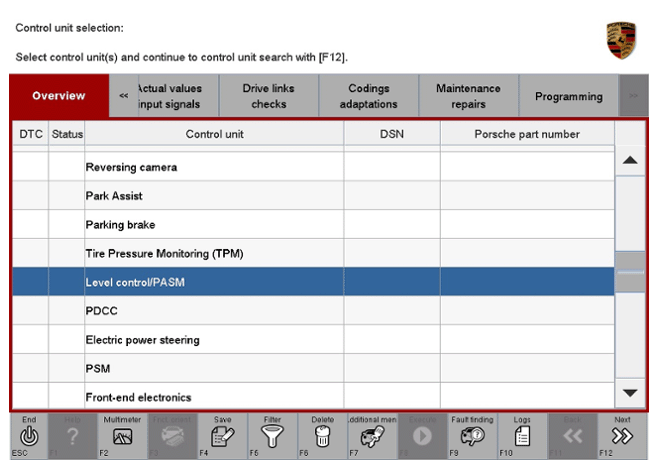Screen dimensions: 658x469
Task: Select the Level control/PASM row
Action: pos(313,282)
